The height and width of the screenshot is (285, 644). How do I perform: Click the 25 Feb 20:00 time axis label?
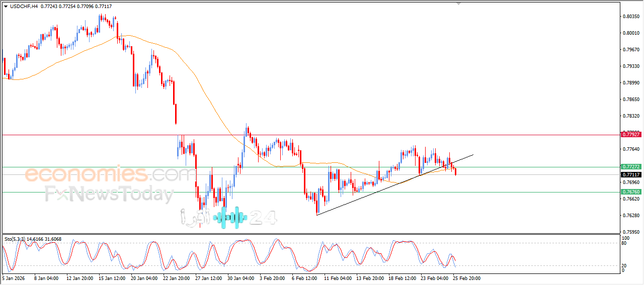point(467,277)
